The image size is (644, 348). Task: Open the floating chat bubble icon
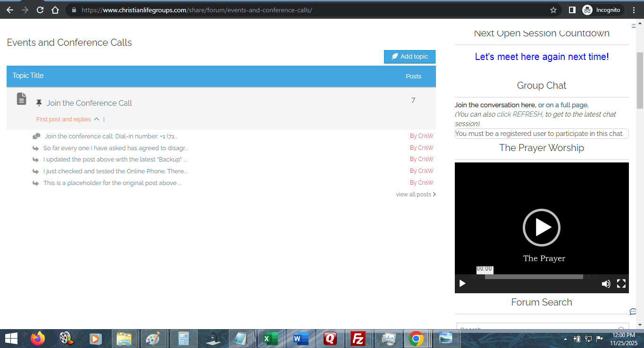click(x=633, y=312)
